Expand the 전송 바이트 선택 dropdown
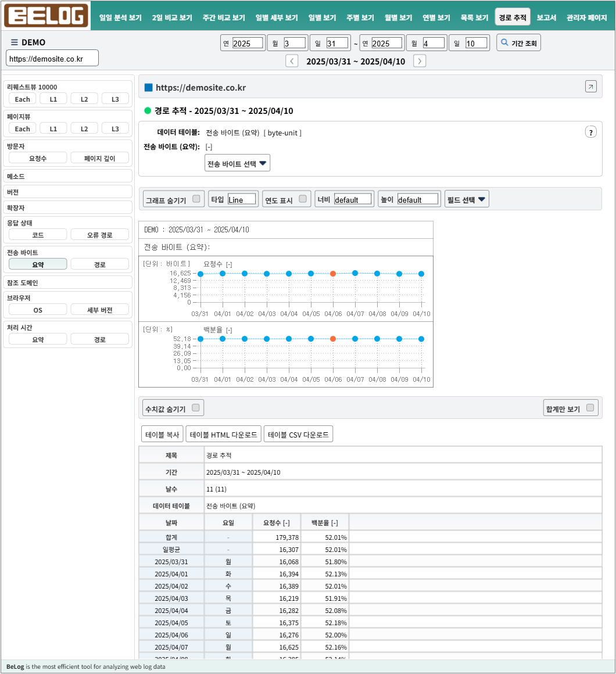This screenshot has width=616, height=674. (237, 163)
